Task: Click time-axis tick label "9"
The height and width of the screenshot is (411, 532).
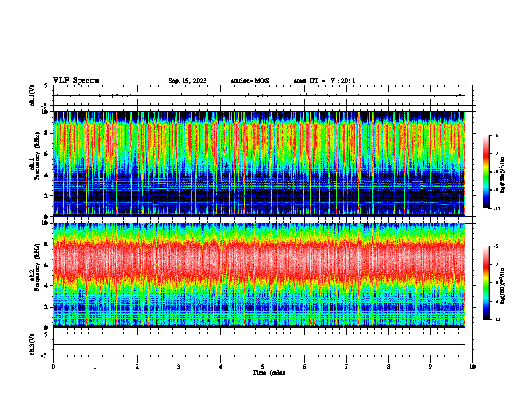Action: tap(430, 367)
